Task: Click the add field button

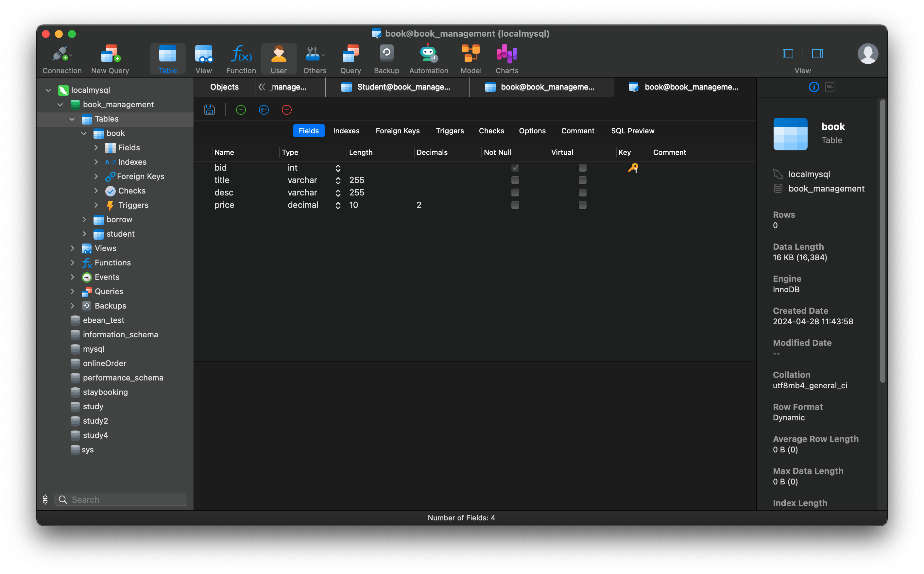Action: [x=241, y=110]
